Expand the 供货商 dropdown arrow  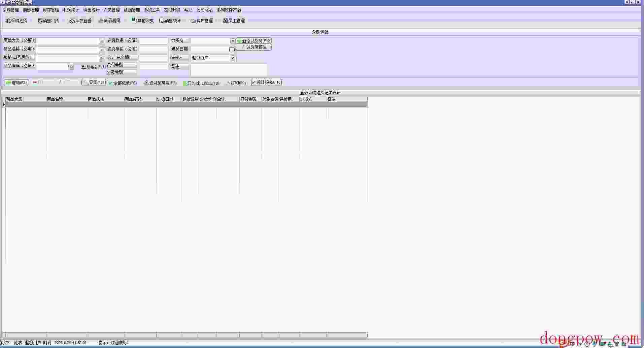point(233,41)
